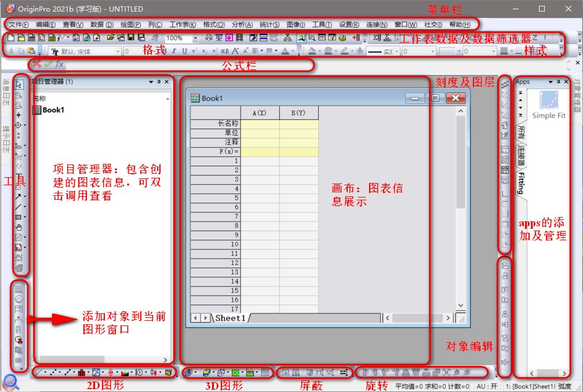Viewport: 583px width, 392px height.
Task: Open the Analysis menu
Action: [x=242, y=24]
